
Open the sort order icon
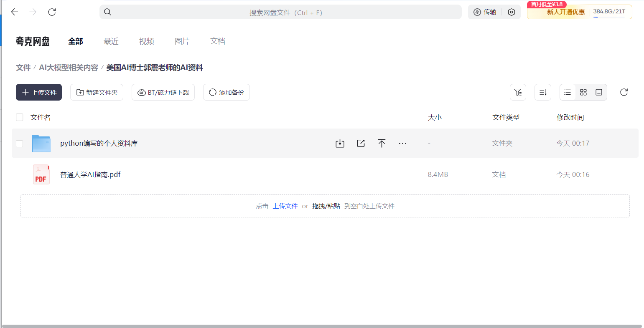point(543,92)
